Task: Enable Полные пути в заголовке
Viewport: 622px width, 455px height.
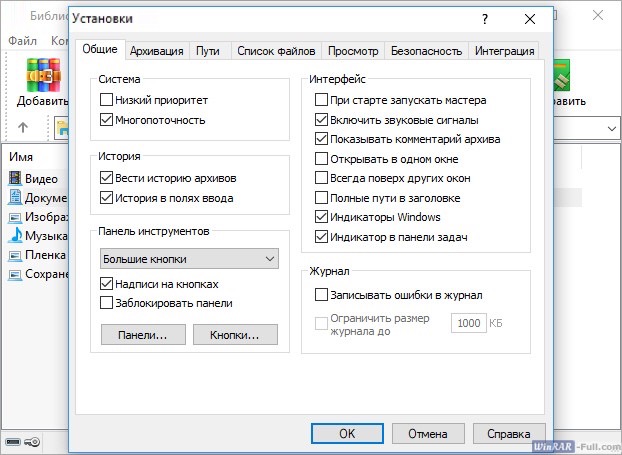Action: [321, 198]
